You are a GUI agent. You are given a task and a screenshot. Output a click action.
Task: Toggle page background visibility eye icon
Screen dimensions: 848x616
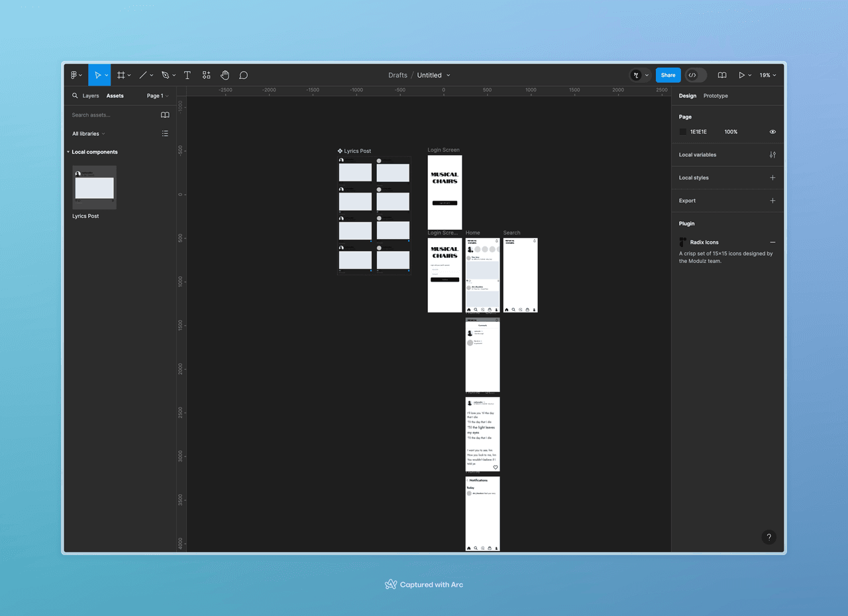[x=772, y=132]
